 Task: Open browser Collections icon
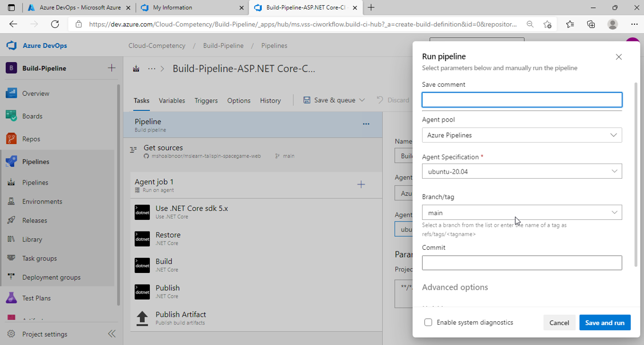coord(591,24)
